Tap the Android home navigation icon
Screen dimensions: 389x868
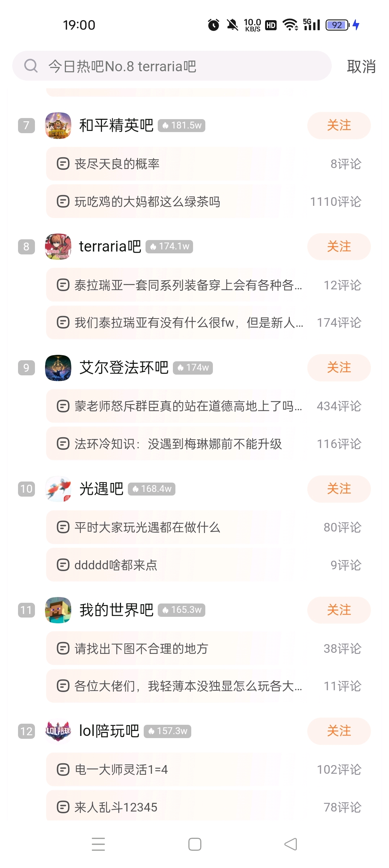[x=195, y=844]
